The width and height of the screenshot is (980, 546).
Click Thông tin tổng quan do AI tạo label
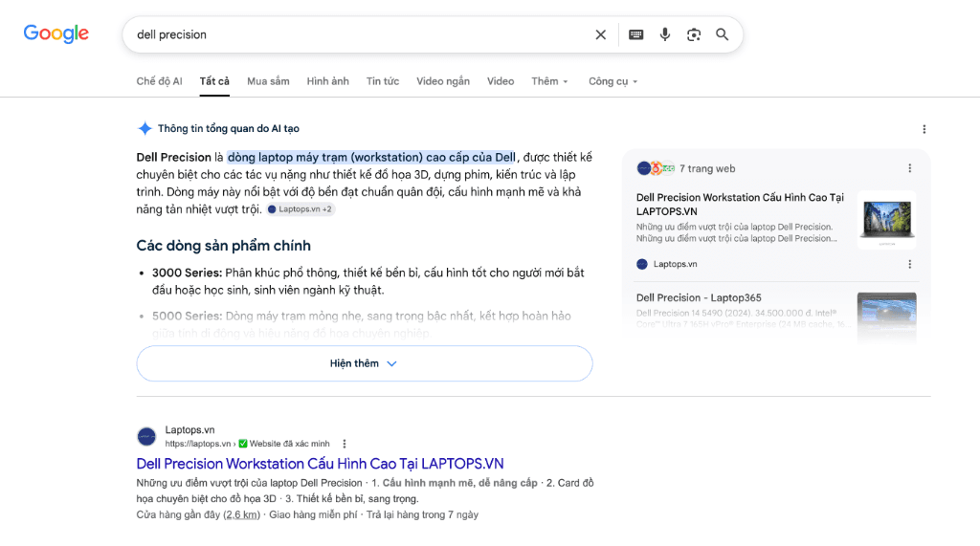coord(228,129)
